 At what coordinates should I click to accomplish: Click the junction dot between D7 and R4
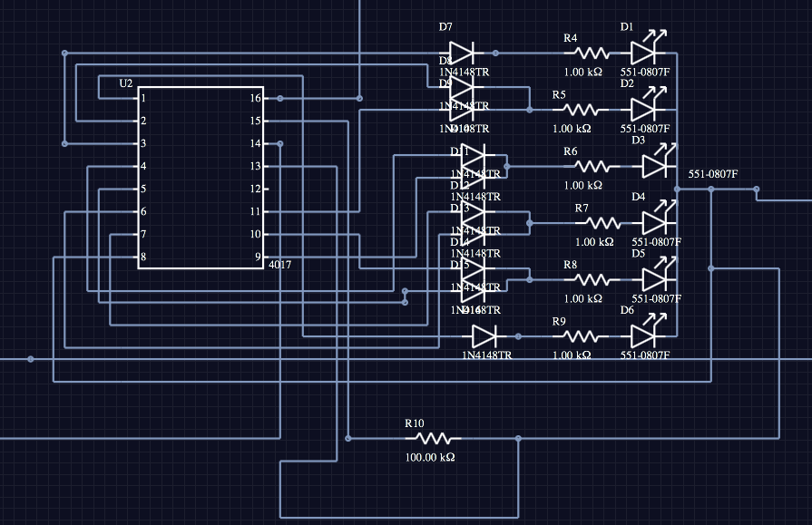click(x=495, y=53)
